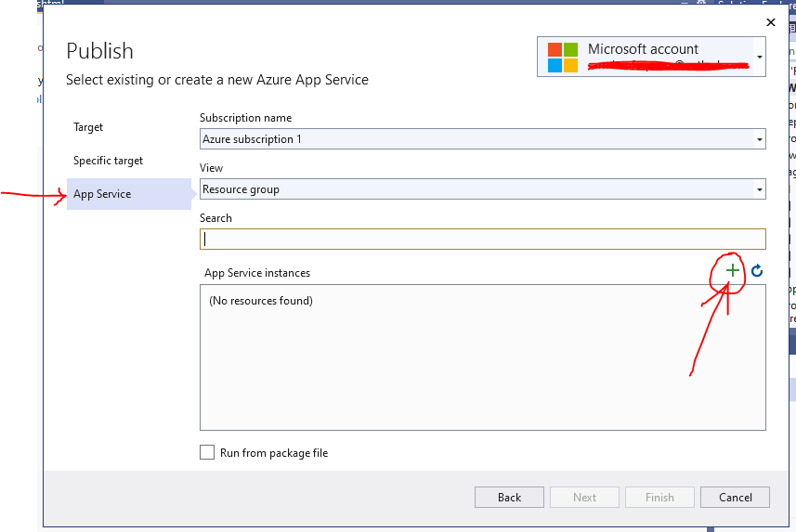796x532 pixels.
Task: Click the 'Microsoft account' text
Action: click(x=643, y=49)
